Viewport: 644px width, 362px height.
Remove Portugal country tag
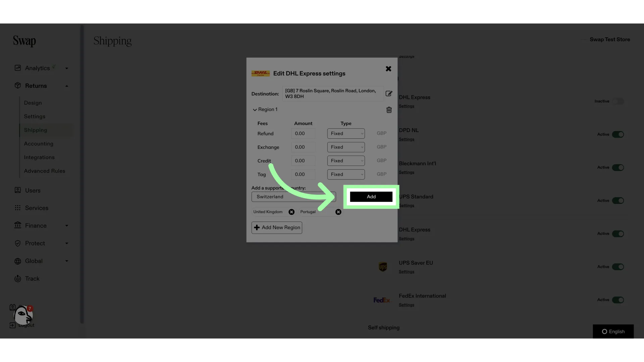click(338, 212)
